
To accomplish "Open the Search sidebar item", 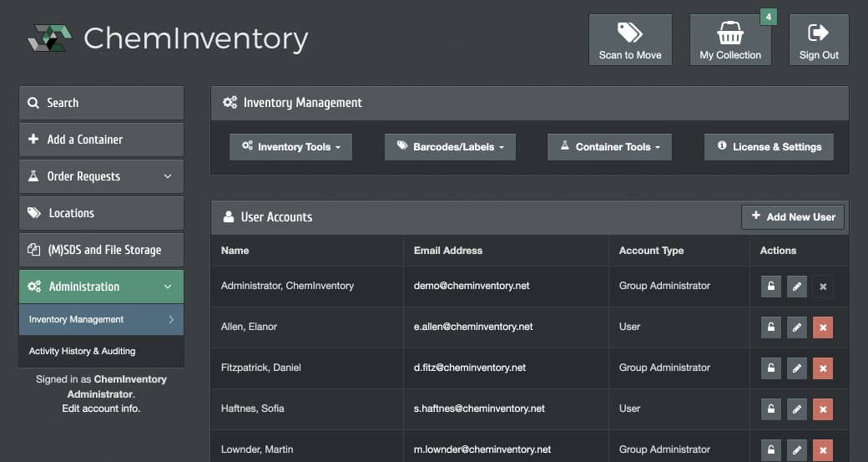I will click(101, 103).
